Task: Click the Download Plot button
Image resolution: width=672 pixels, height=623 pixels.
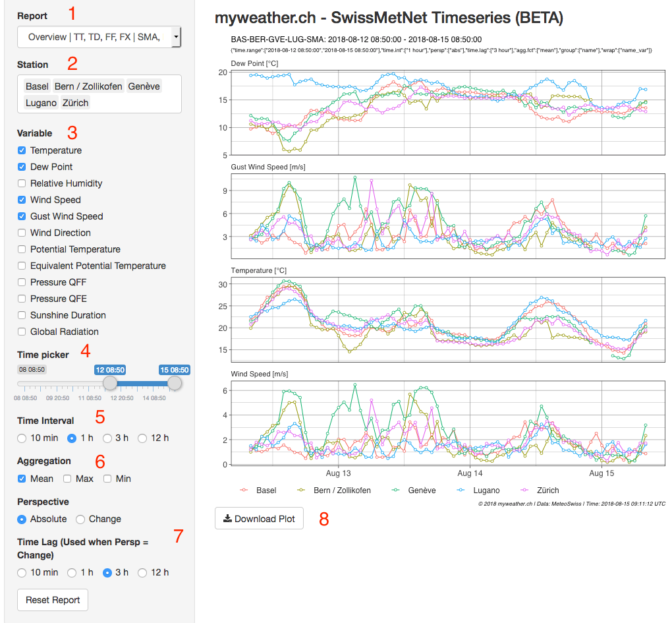Action: pos(259,519)
